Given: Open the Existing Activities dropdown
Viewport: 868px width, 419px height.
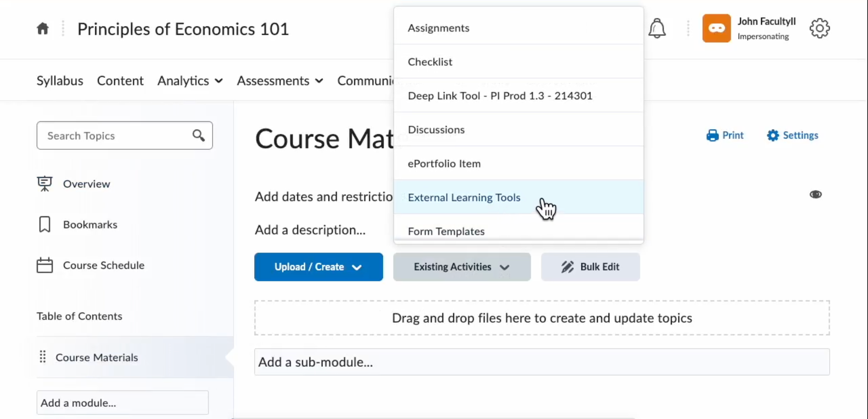Looking at the screenshot, I should point(462,267).
